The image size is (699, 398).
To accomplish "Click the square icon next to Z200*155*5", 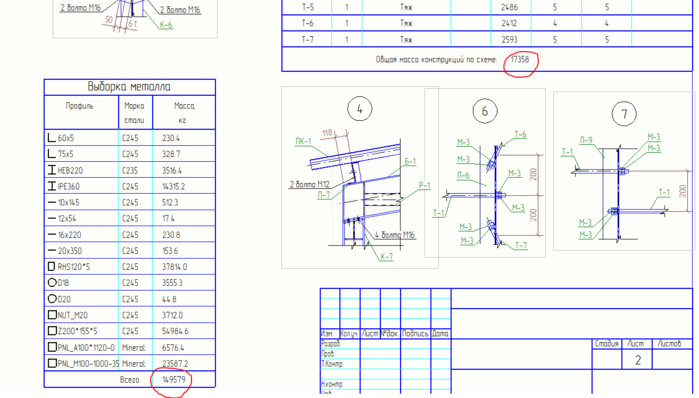I will [52, 331].
